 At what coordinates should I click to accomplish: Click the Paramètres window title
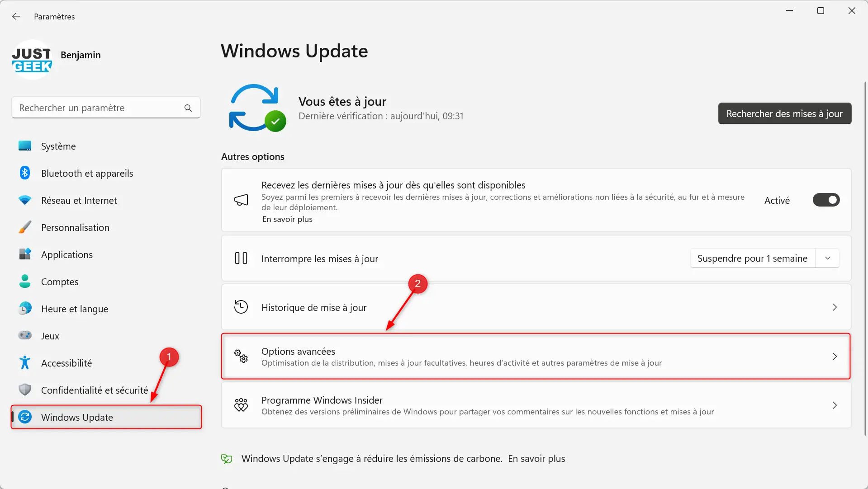(54, 16)
